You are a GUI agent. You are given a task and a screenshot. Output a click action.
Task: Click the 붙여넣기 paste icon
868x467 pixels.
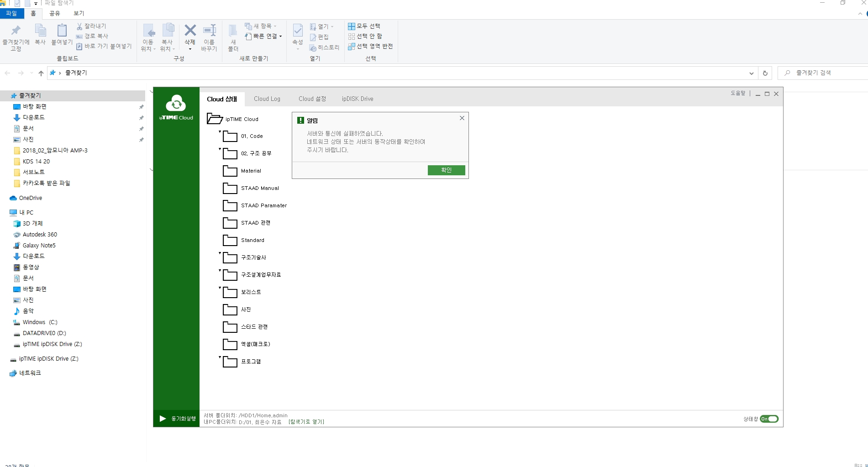[x=62, y=31]
